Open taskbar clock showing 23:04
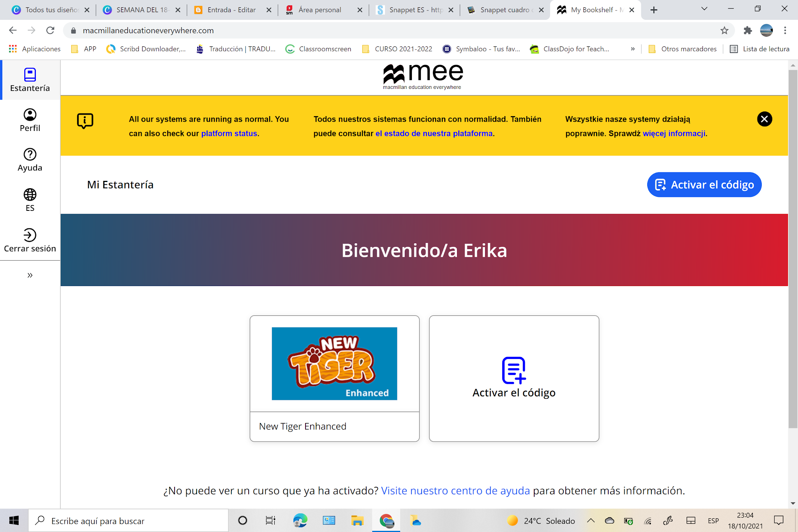The height and width of the screenshot is (532, 798). (x=745, y=521)
